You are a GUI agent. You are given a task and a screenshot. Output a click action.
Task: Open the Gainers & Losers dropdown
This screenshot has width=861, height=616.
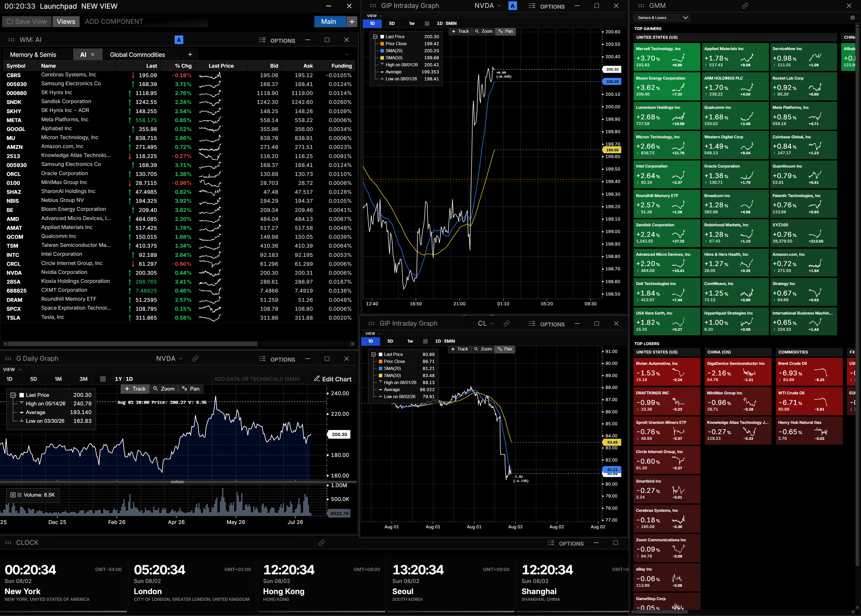[661, 18]
